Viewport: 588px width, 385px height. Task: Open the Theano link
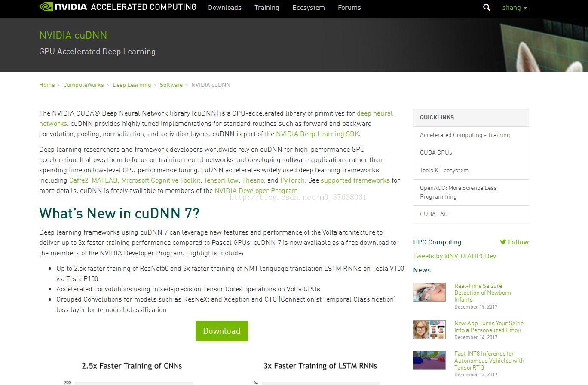[x=253, y=180]
